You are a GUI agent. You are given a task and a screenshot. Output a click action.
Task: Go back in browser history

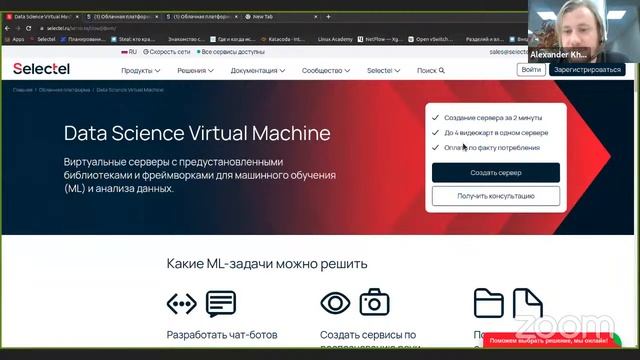[7, 28]
